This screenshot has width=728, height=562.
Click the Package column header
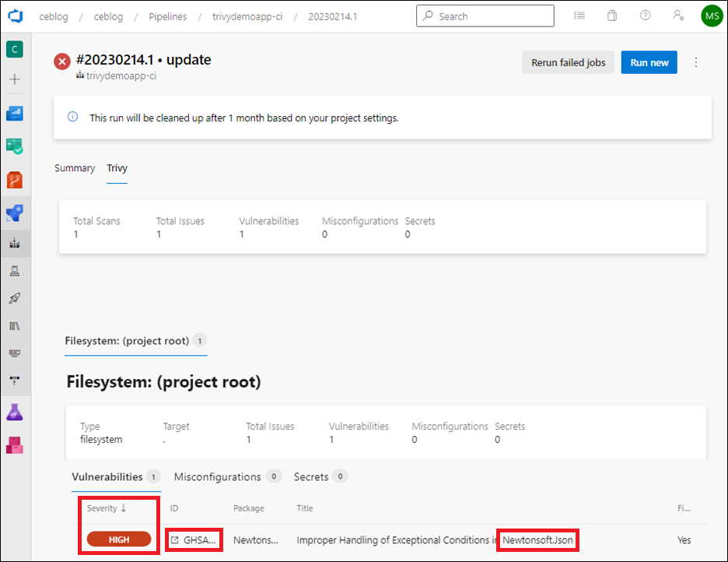pos(248,508)
